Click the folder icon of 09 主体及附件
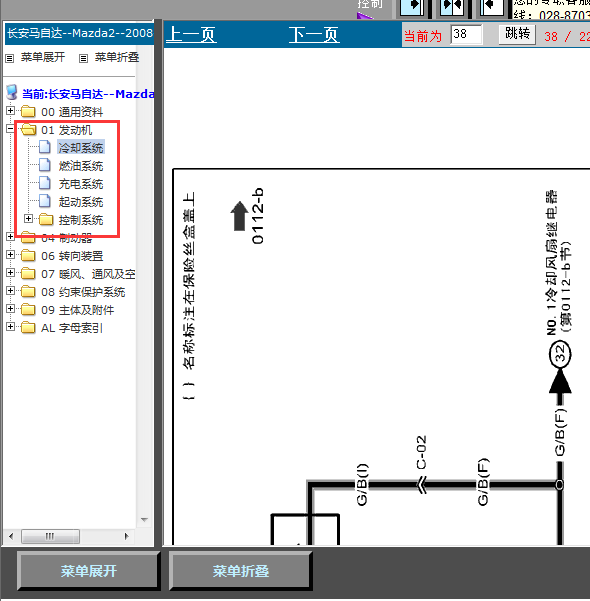 point(28,309)
